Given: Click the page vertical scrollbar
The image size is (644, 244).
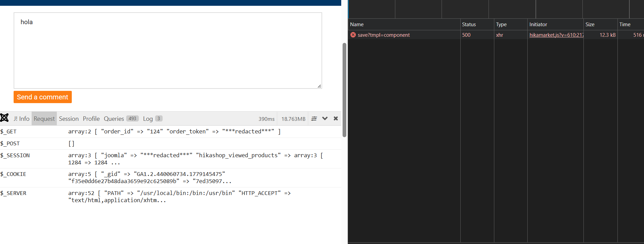Looking at the screenshot, I should pyautogui.click(x=344, y=90).
